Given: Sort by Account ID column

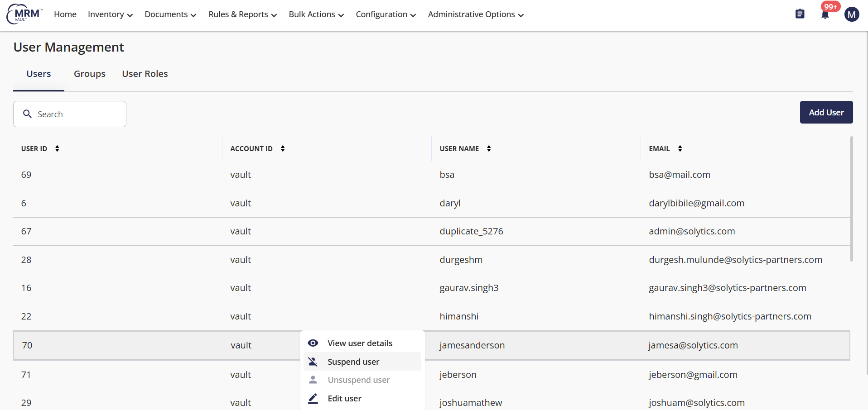Looking at the screenshot, I should tap(283, 148).
